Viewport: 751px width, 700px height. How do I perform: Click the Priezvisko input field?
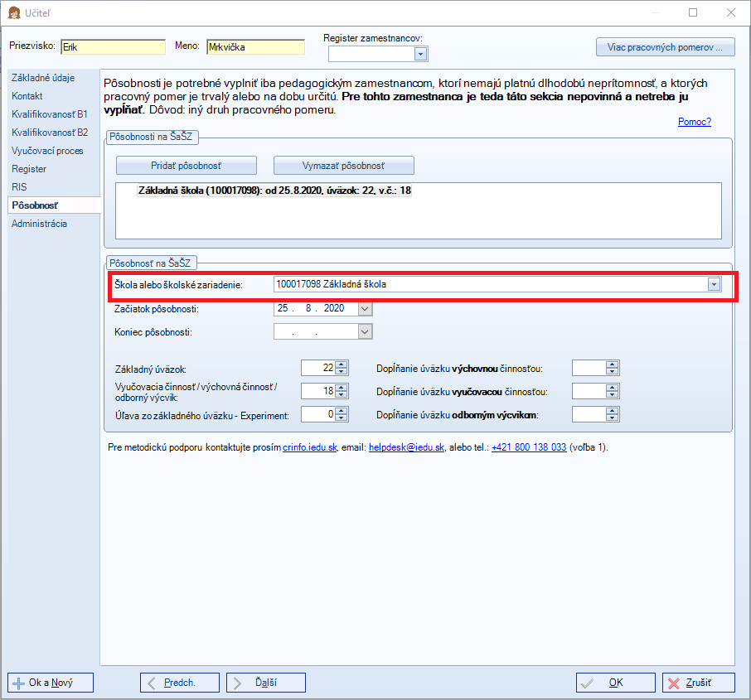[x=113, y=47]
